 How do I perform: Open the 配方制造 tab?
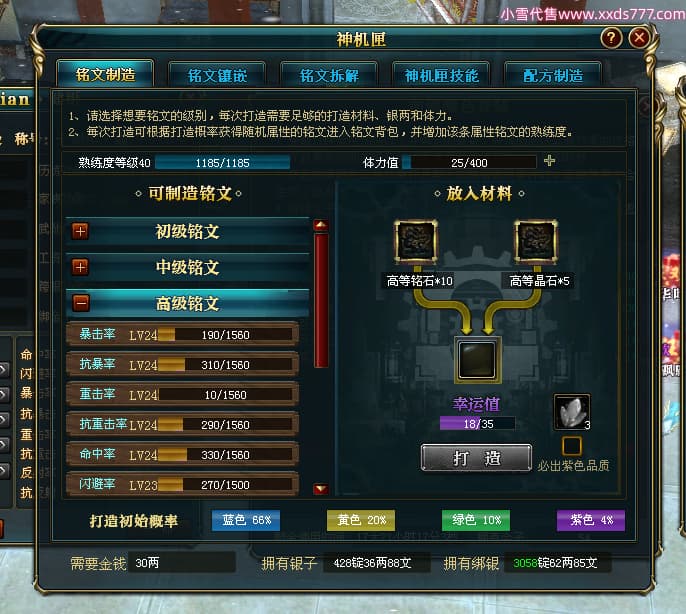click(553, 75)
